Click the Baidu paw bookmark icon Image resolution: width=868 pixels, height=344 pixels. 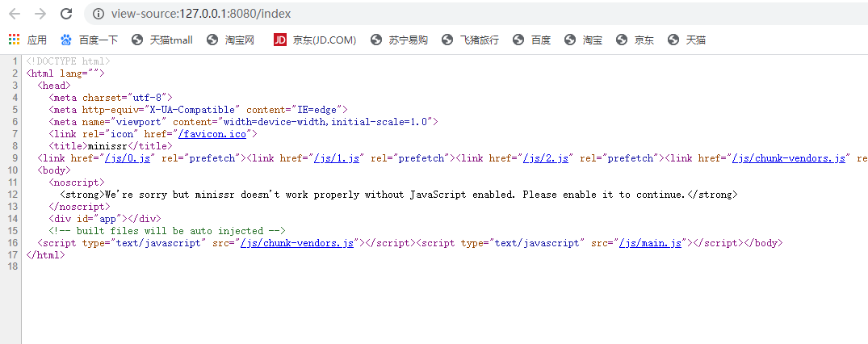[66, 40]
